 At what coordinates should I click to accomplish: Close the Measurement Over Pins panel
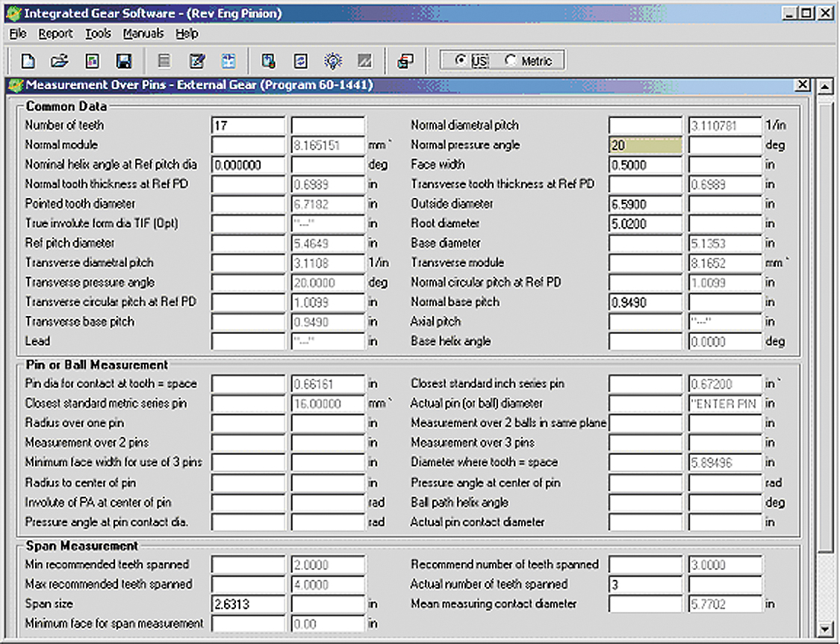(802, 84)
